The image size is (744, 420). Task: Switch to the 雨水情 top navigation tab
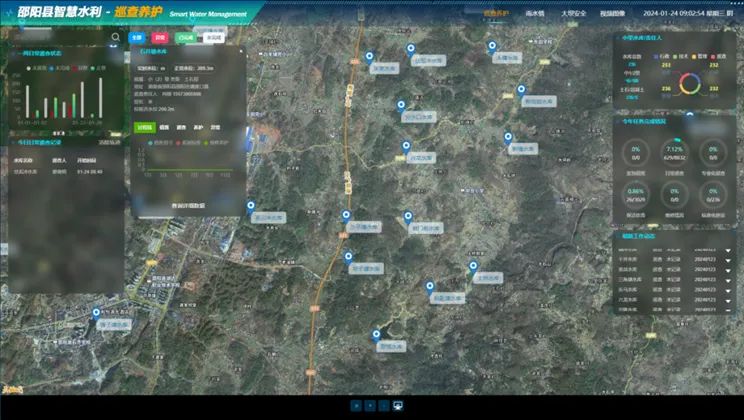coord(535,14)
